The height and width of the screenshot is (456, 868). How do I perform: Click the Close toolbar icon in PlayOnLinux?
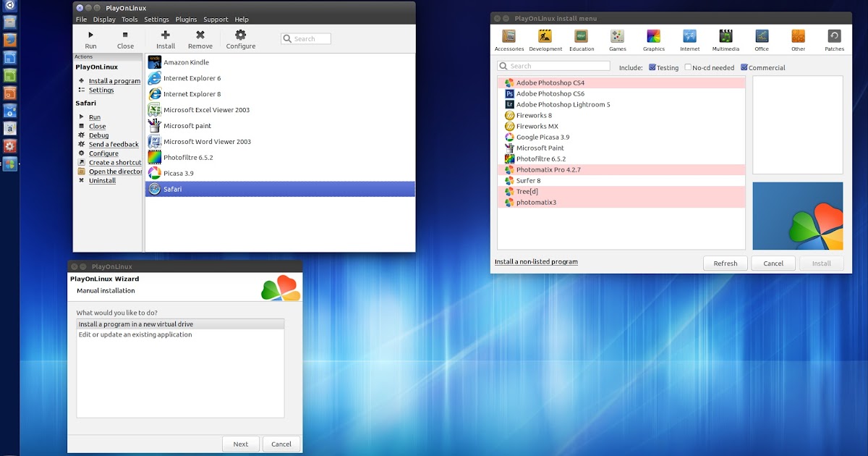tap(125, 35)
